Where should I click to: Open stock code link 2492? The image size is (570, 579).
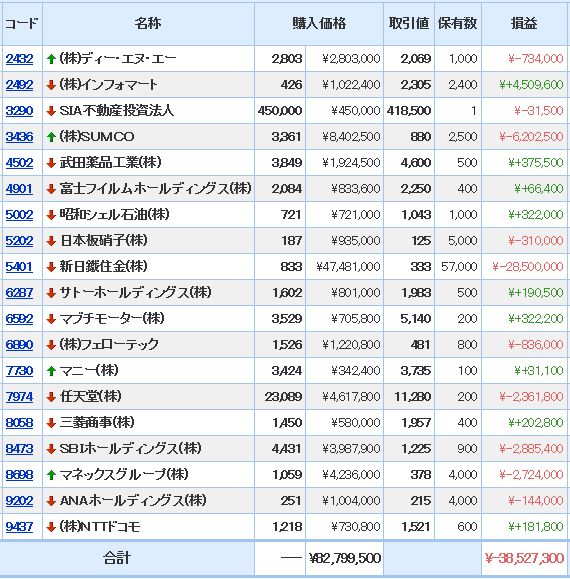click(19, 85)
